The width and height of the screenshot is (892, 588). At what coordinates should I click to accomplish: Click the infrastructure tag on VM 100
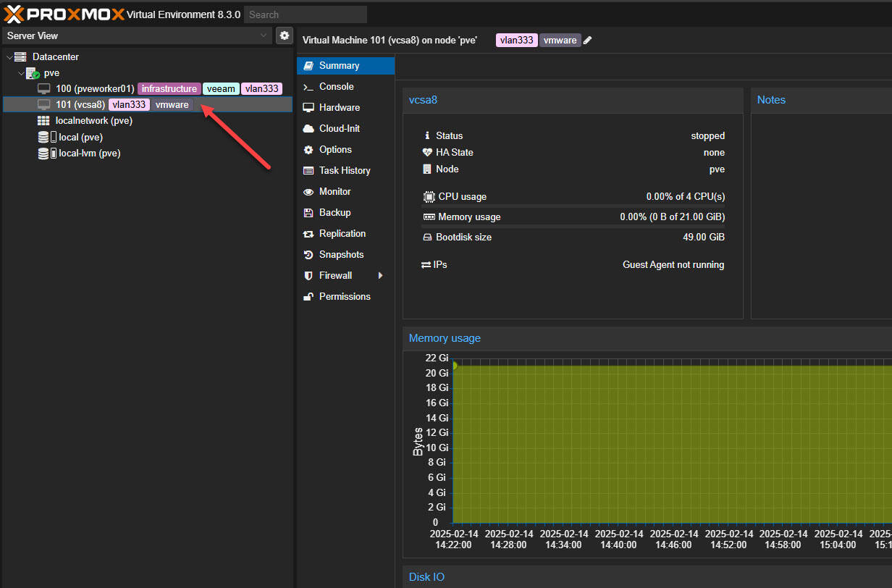click(x=169, y=88)
